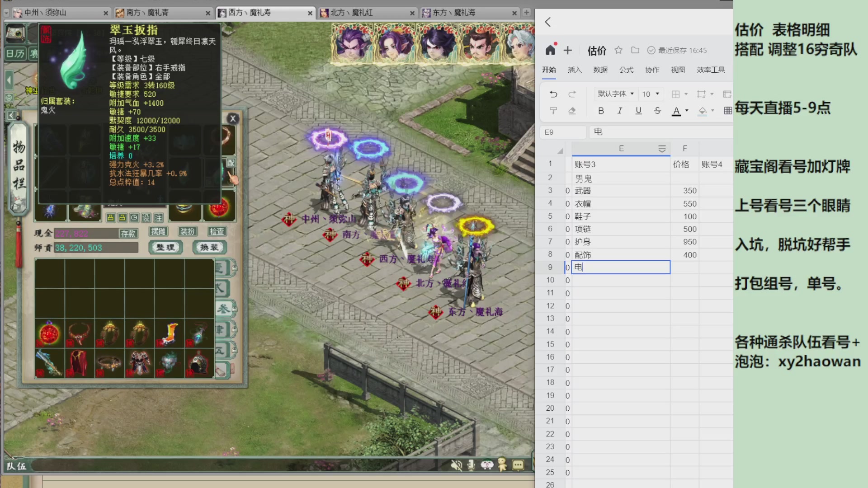Open the default font family dropdown
This screenshot has width=868, height=488.
616,94
